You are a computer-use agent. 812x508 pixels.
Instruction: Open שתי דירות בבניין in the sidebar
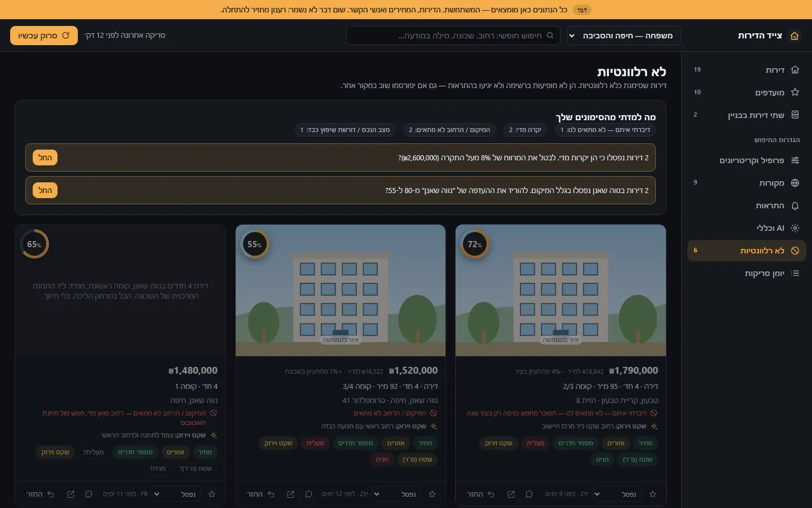747,115
